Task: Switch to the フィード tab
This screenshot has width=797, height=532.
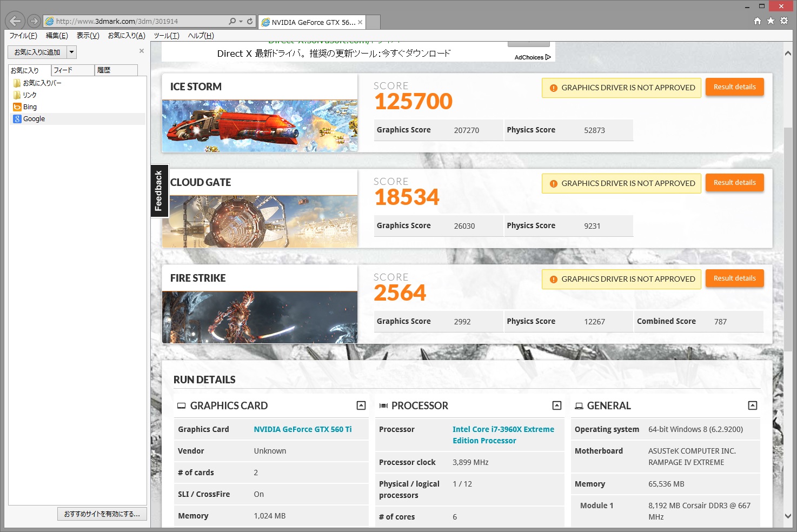Action: point(73,70)
